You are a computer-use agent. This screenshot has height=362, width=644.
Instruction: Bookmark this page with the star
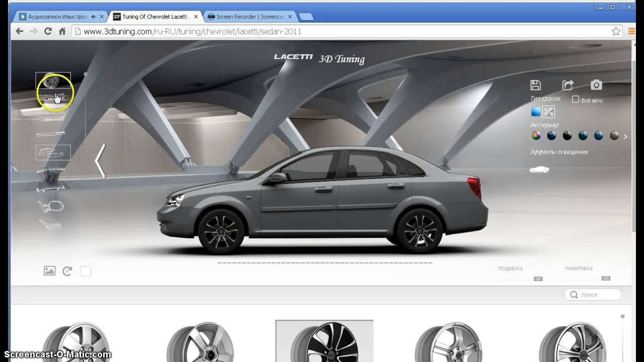pos(616,31)
